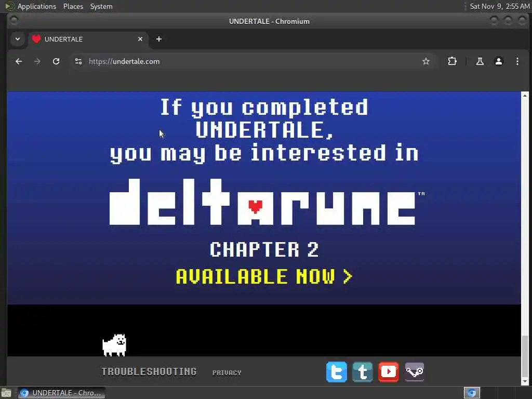532x399 pixels.
Task: Open the Places menu
Action: 73,6
